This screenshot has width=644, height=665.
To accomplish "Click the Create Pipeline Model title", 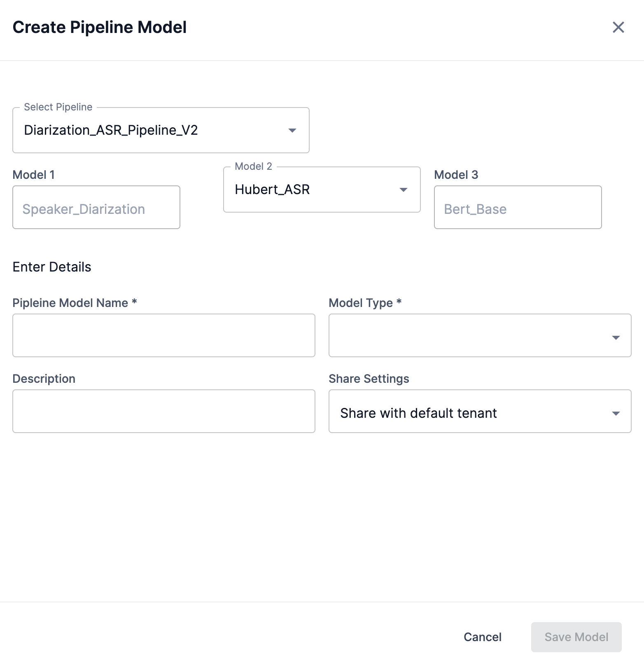I will (x=100, y=27).
